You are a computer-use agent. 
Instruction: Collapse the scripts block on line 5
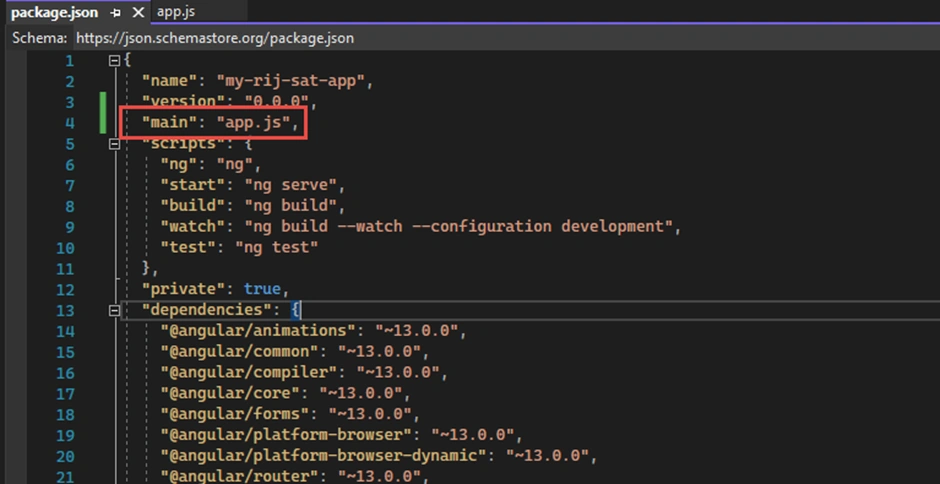[x=114, y=144]
